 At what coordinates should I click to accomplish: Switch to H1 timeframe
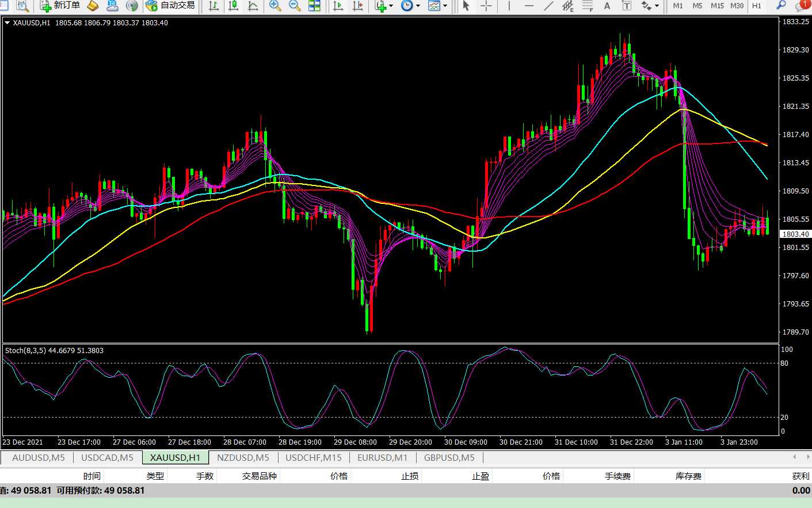click(757, 6)
